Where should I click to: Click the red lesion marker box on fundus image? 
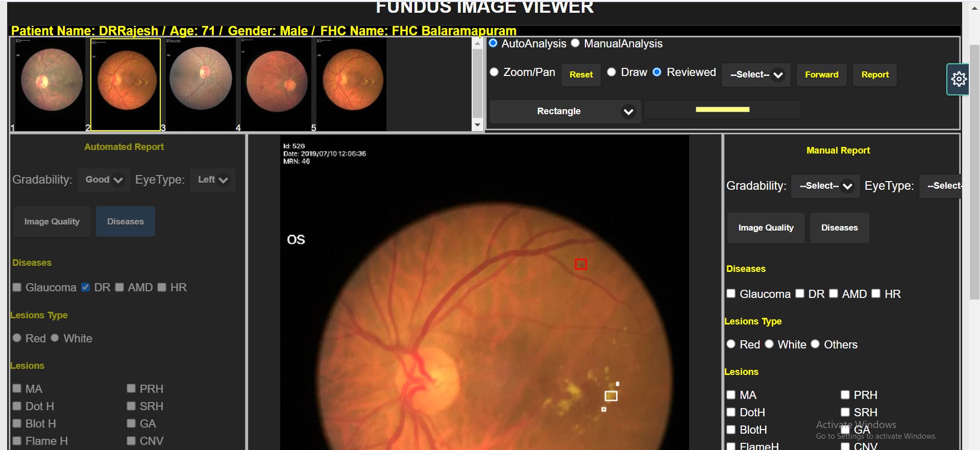click(x=581, y=264)
